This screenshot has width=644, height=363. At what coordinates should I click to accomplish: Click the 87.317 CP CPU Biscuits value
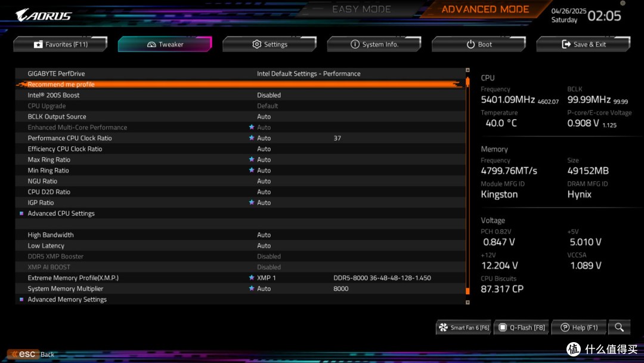click(502, 288)
